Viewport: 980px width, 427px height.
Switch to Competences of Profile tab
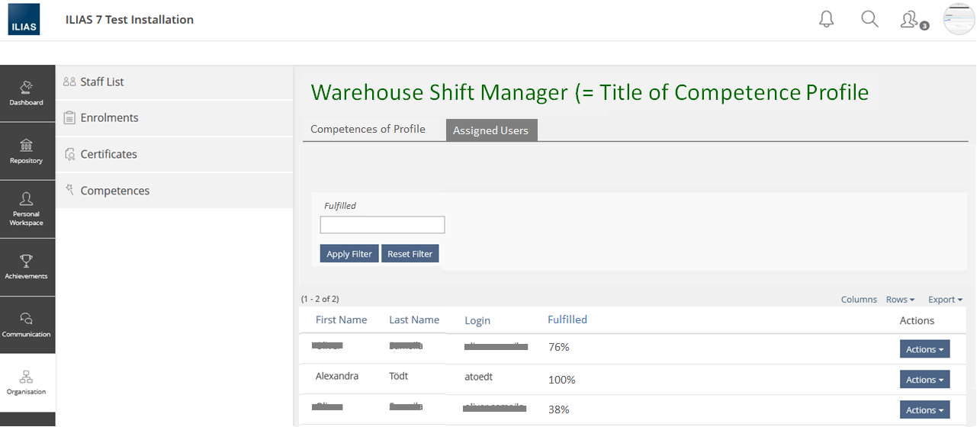point(368,129)
